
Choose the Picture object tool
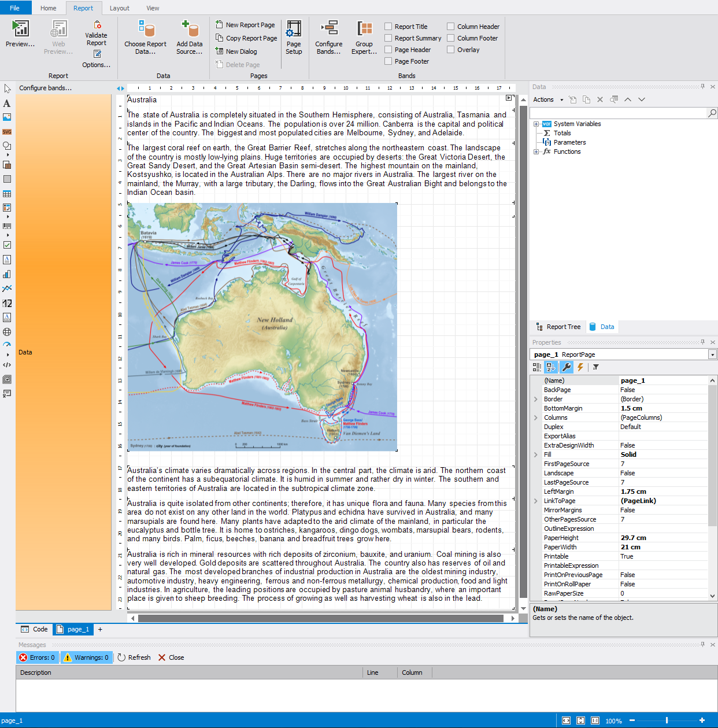tap(7, 117)
